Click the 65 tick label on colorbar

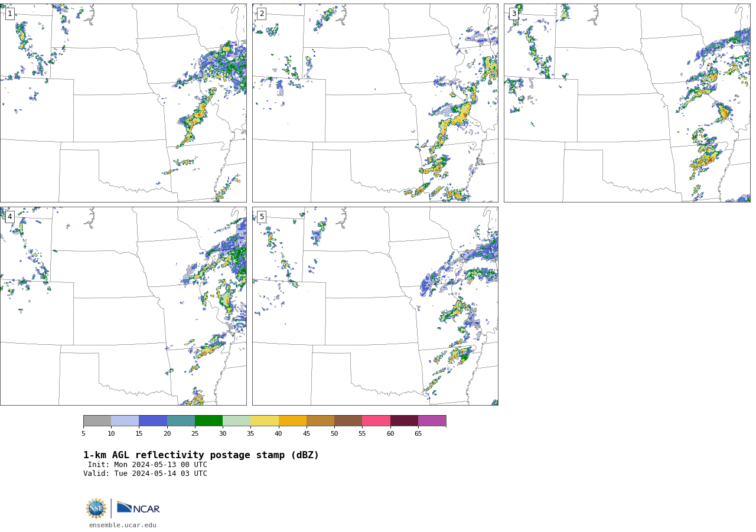coord(418,434)
